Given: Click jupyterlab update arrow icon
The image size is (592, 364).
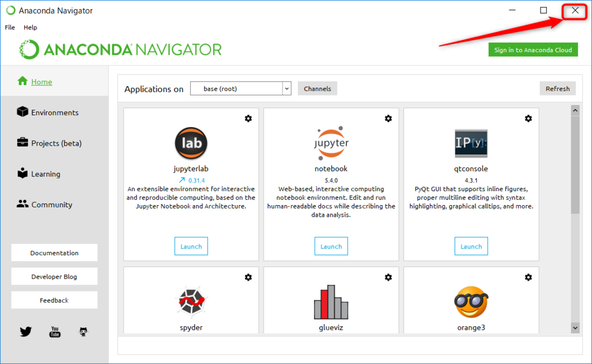Looking at the screenshot, I should pyautogui.click(x=182, y=180).
